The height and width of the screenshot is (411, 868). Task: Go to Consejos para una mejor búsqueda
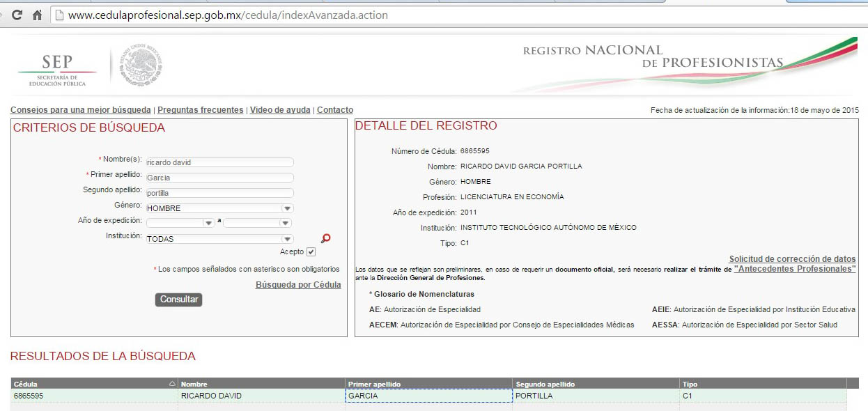(x=80, y=110)
